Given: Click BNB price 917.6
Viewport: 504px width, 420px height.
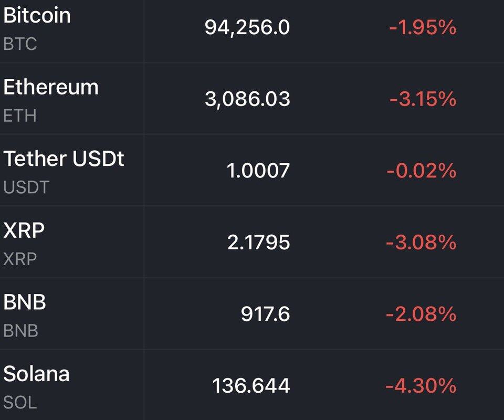Looking at the screenshot, I should click(265, 314).
